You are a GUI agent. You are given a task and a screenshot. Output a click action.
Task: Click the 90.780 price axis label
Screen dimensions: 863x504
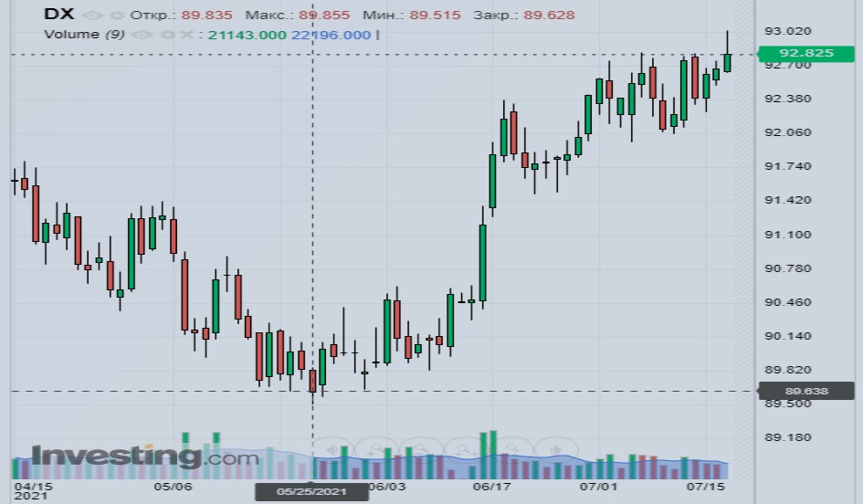tap(787, 268)
